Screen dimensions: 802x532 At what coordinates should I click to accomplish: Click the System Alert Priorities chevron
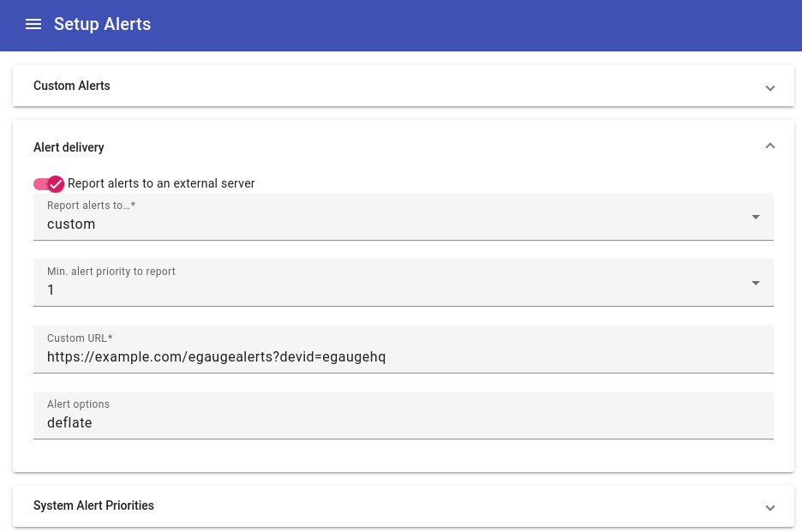point(769,507)
